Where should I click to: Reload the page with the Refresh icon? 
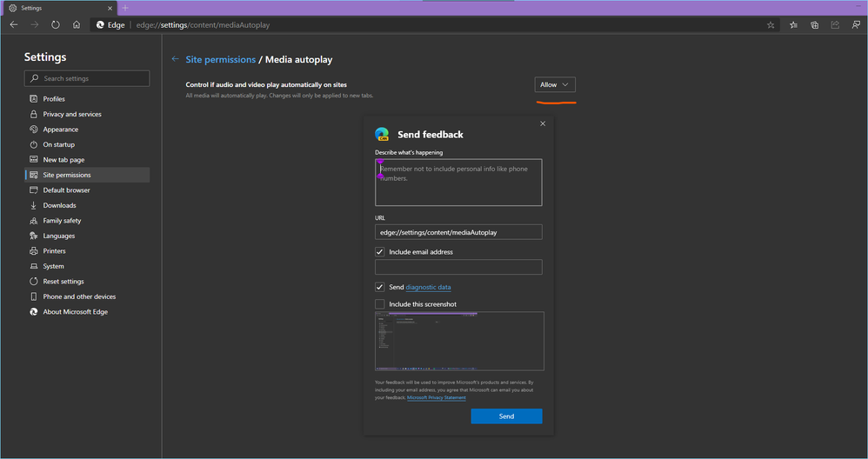coord(56,25)
